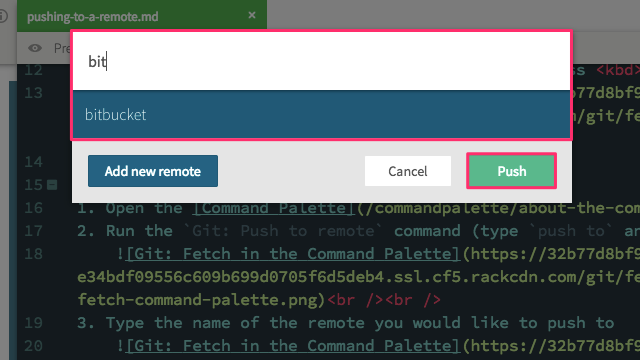This screenshot has height=360, width=640.
Task: Toggle the preview eye icon
Action: (35, 48)
